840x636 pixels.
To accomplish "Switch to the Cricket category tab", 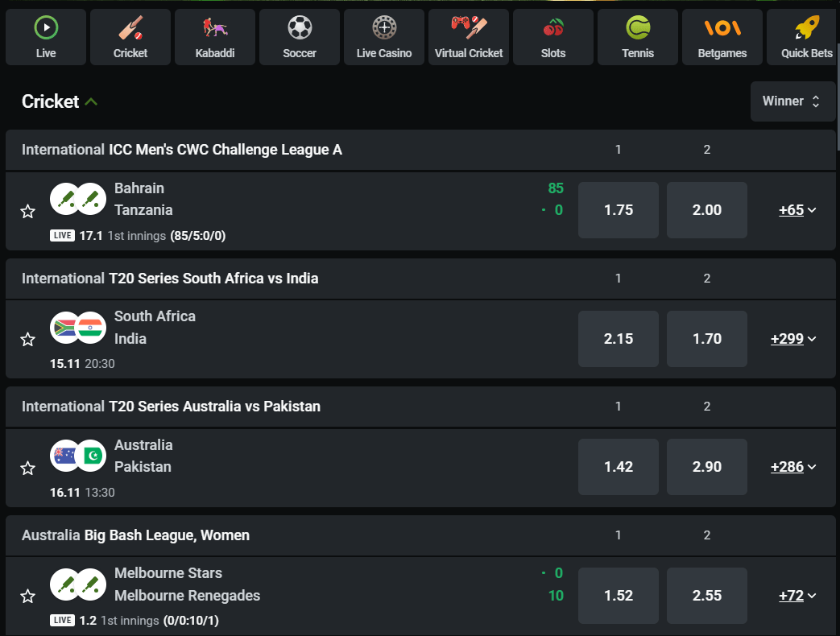I will click(x=130, y=37).
